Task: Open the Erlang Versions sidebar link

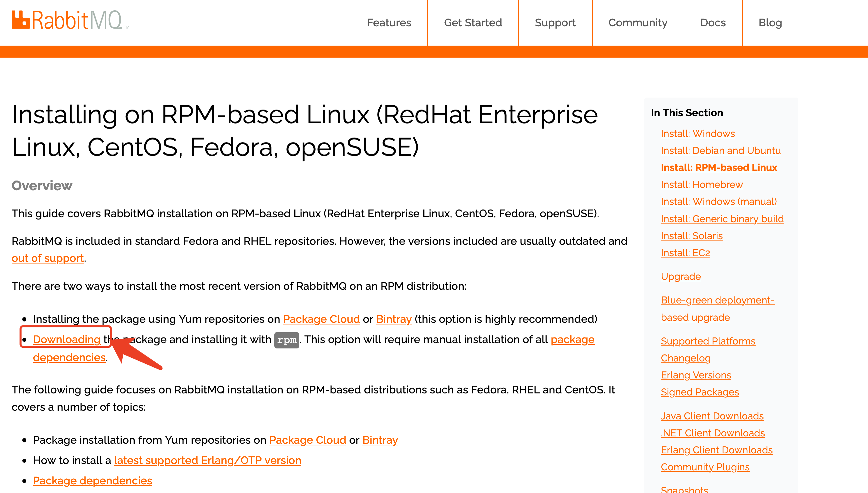Action: (696, 375)
